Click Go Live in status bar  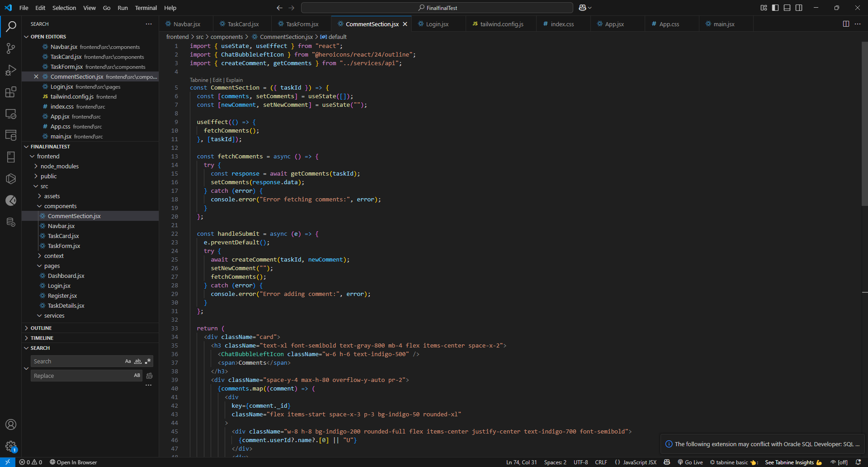pos(690,462)
